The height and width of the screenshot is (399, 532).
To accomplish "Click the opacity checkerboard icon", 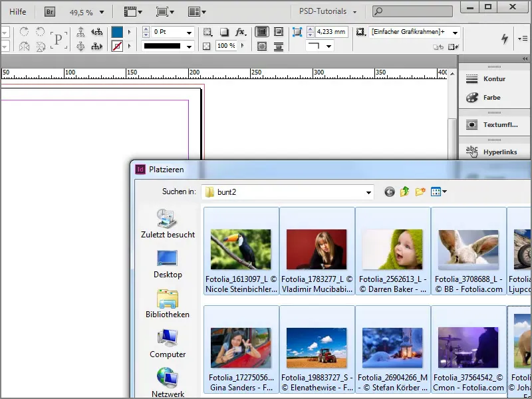I will click(x=206, y=46).
